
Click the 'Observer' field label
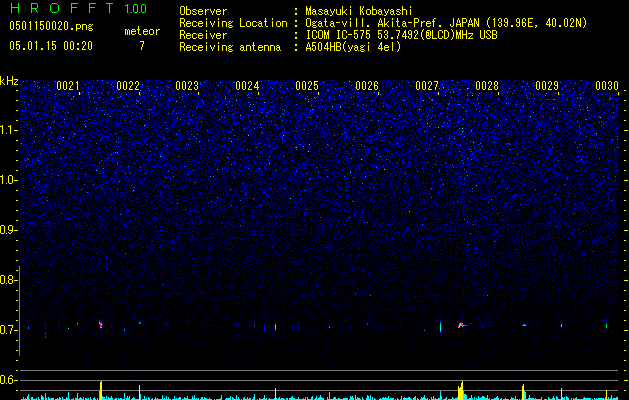tap(203, 11)
